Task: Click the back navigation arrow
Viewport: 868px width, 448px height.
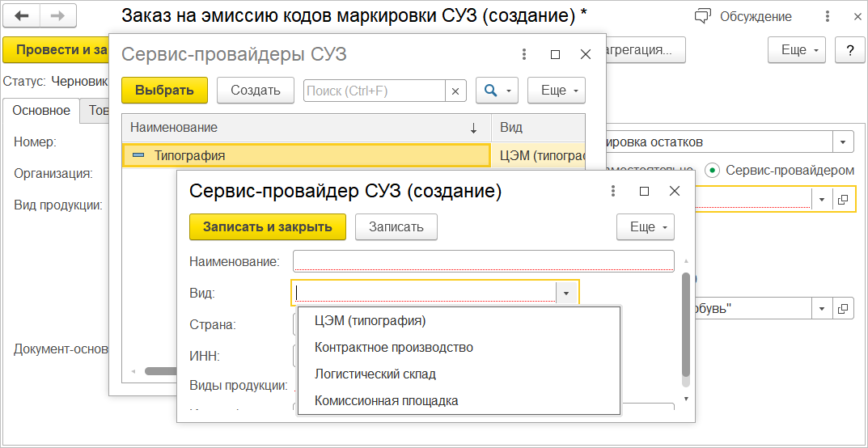Action: [23, 16]
